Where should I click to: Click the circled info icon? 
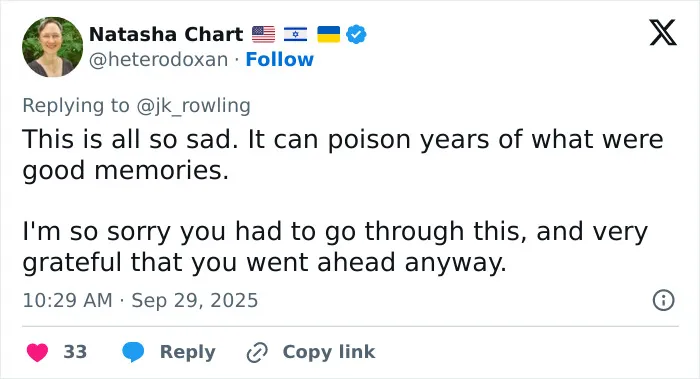tap(663, 300)
